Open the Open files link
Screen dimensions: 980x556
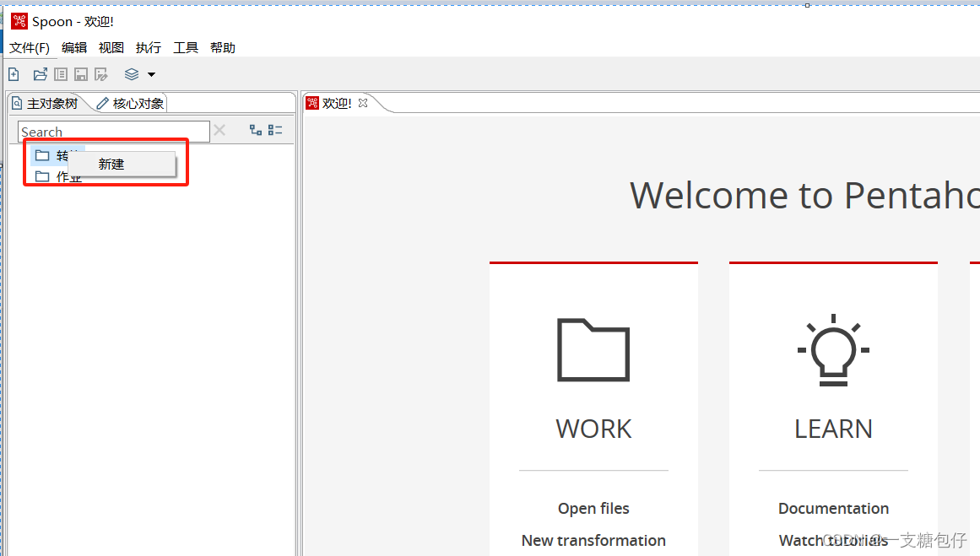(593, 509)
